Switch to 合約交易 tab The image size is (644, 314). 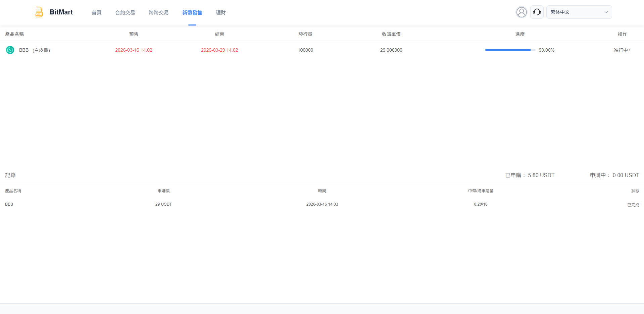pyautogui.click(x=125, y=13)
